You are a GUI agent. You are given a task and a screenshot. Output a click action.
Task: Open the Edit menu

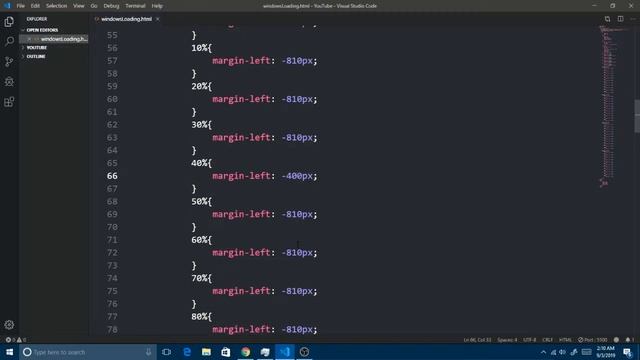[35, 6]
